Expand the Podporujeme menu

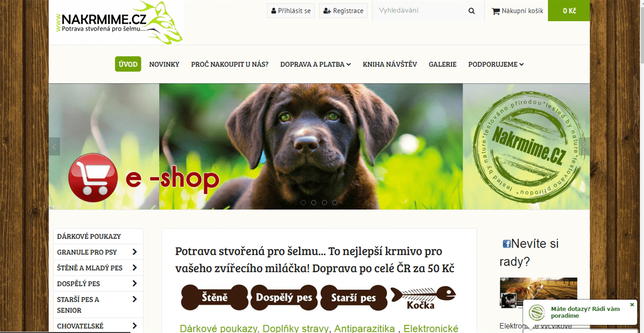tap(496, 64)
